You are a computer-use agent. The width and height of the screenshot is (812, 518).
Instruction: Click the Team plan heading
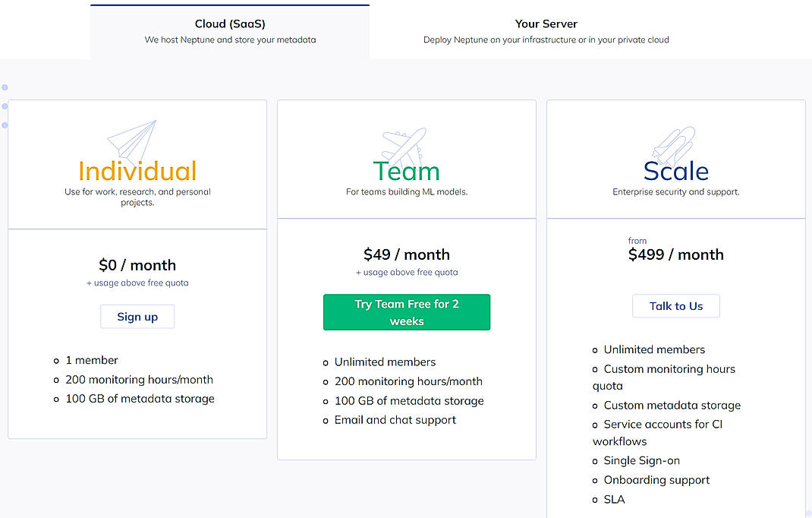(x=406, y=172)
